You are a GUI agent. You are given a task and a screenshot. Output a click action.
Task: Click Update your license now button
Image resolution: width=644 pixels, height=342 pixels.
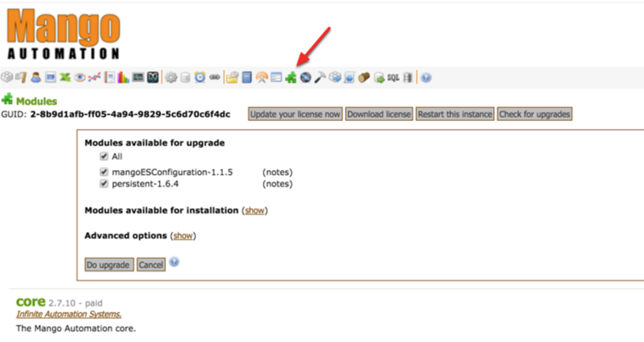tap(295, 114)
